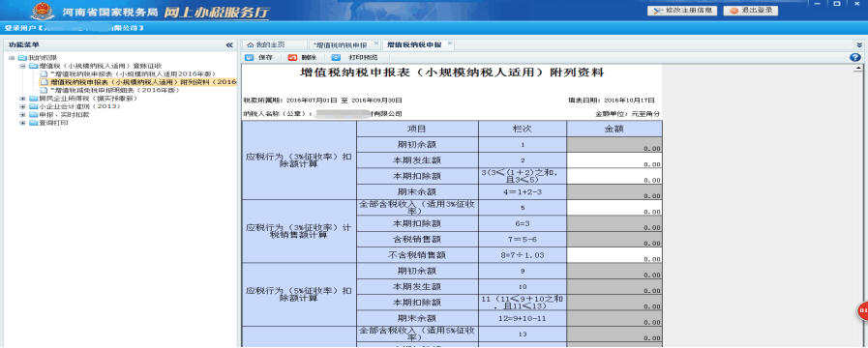
Task: Click the 金额单位：元至角分 label
Action: coord(627,114)
